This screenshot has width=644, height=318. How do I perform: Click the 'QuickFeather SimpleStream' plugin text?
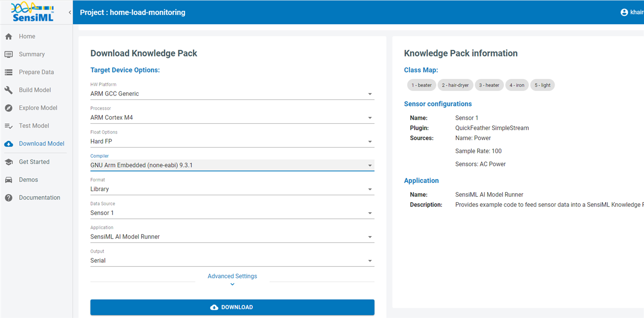tap(492, 128)
